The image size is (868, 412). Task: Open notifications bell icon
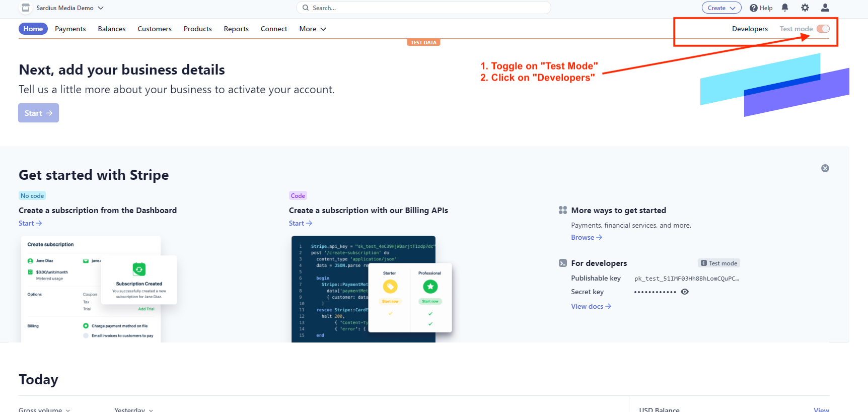pos(785,8)
